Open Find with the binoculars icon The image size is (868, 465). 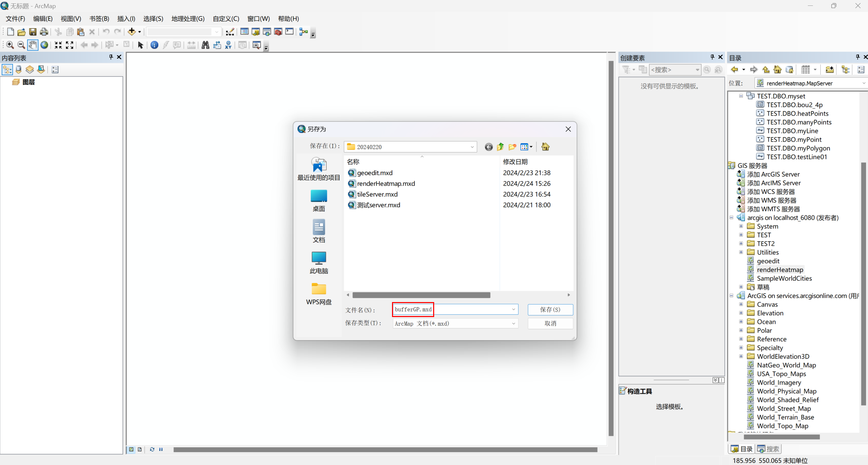pyautogui.click(x=205, y=45)
